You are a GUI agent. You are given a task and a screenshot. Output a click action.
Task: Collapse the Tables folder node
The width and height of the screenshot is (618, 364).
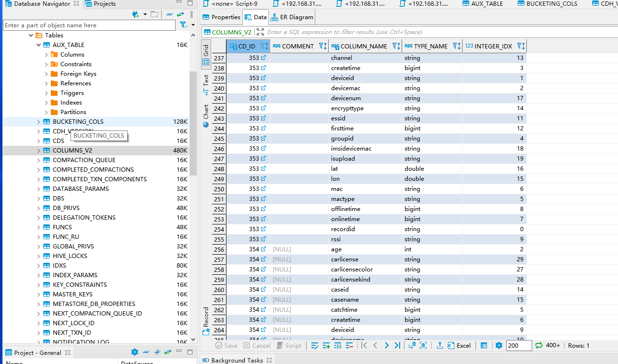[31, 35]
